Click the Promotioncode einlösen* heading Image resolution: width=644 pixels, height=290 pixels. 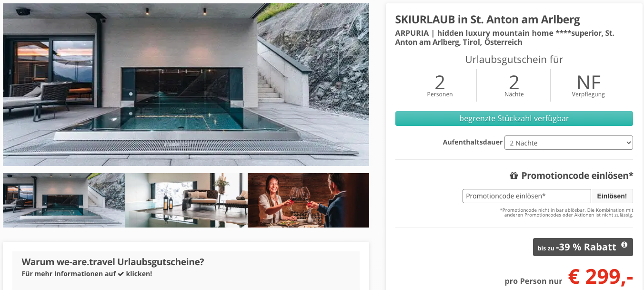click(577, 176)
